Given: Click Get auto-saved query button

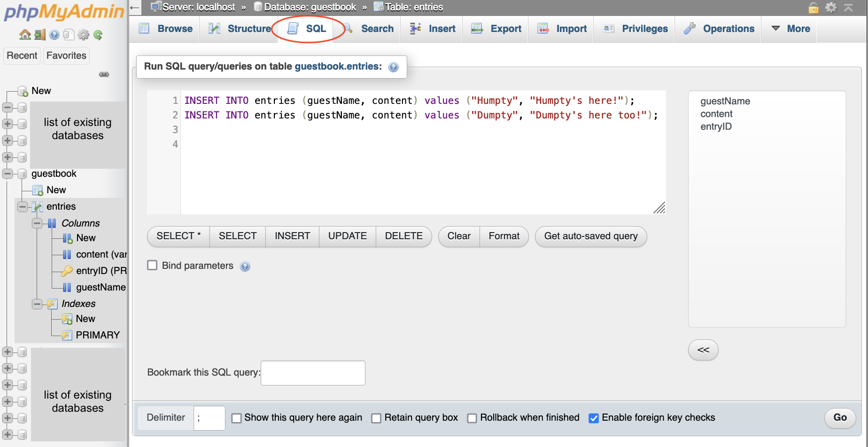Looking at the screenshot, I should (591, 236).
